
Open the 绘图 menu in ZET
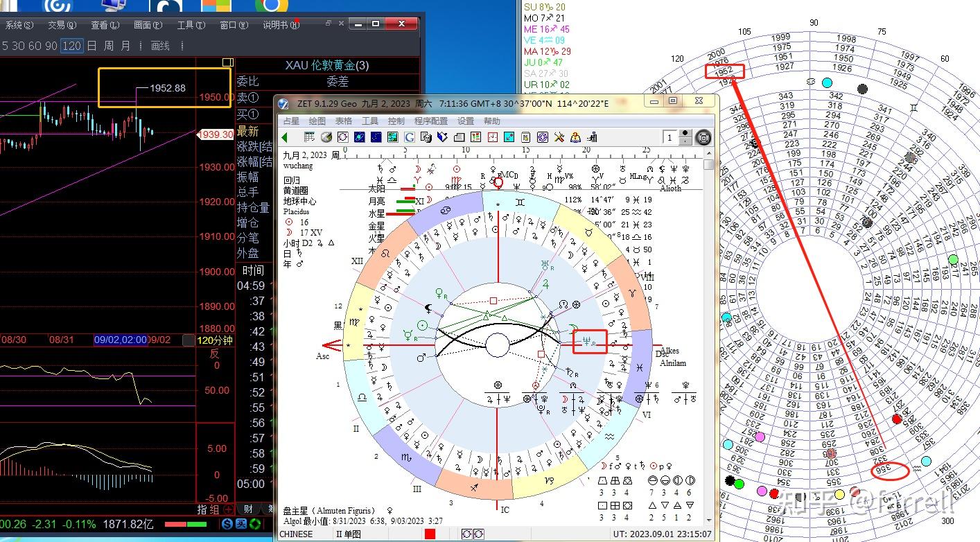pyautogui.click(x=317, y=121)
